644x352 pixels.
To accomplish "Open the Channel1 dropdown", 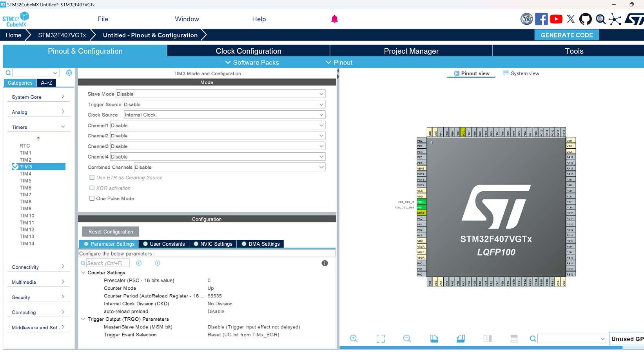I will [218, 125].
